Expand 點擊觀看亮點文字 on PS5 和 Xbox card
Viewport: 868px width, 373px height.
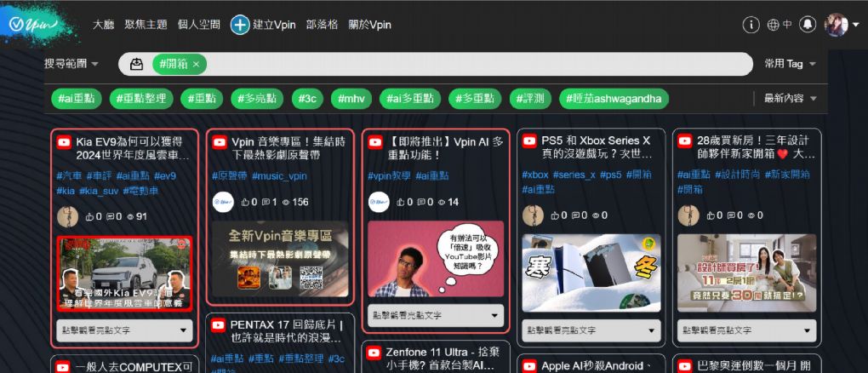(591, 330)
